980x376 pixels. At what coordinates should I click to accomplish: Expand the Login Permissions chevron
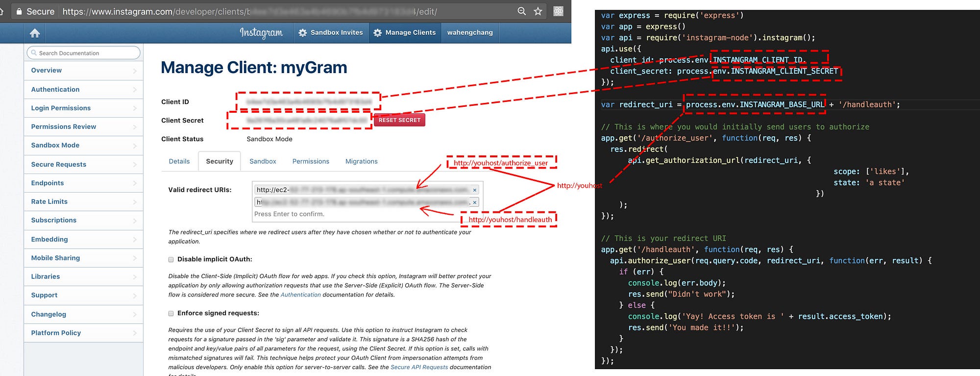[135, 108]
